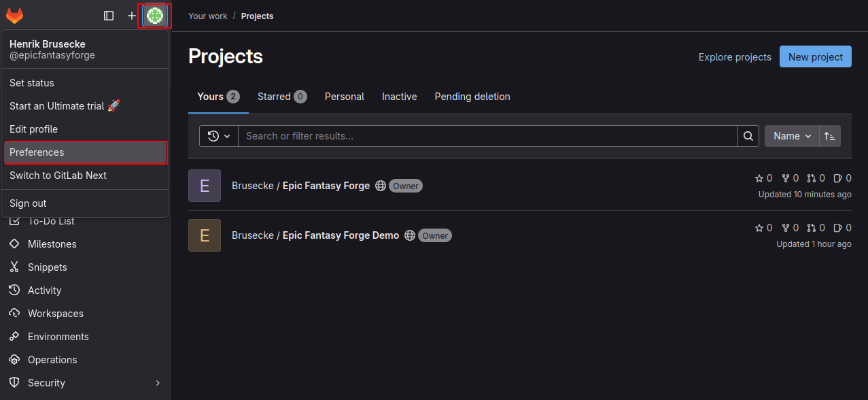The width and height of the screenshot is (868, 400).
Task: Open the Epic Fantasy Forge Demo project link
Action: pyautogui.click(x=315, y=235)
